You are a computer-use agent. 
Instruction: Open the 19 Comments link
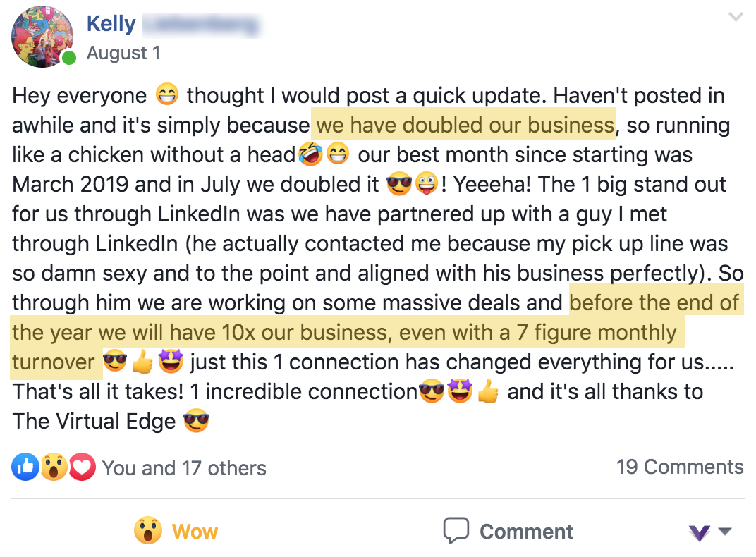[680, 467]
